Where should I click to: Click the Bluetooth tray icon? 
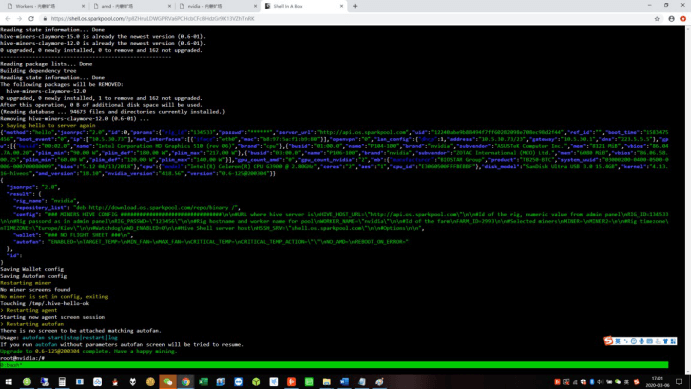592,382
